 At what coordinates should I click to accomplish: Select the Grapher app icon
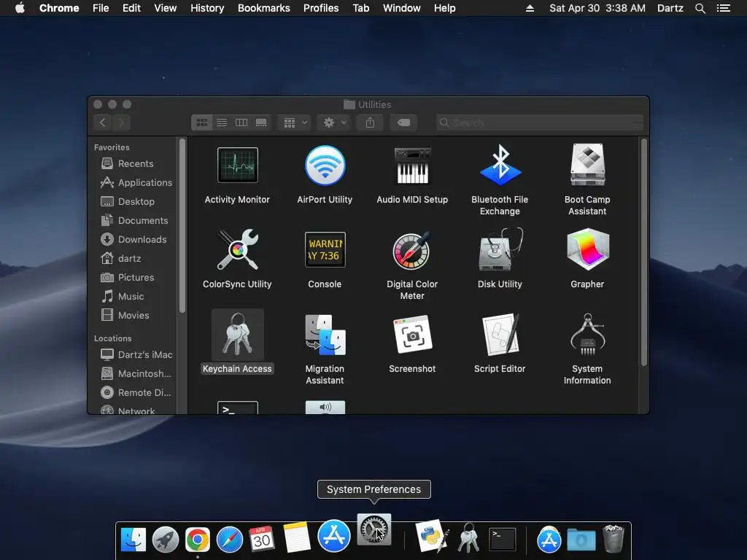tap(587, 249)
